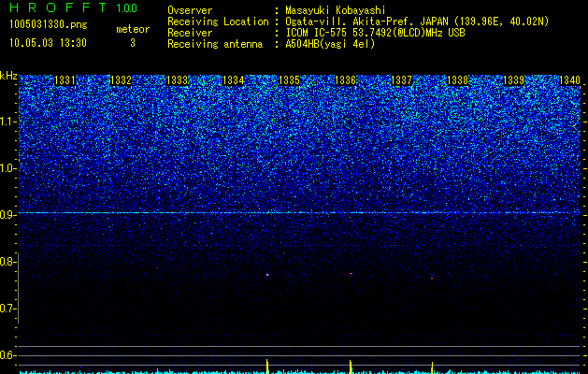Click the 1340 time marker

tap(569, 80)
